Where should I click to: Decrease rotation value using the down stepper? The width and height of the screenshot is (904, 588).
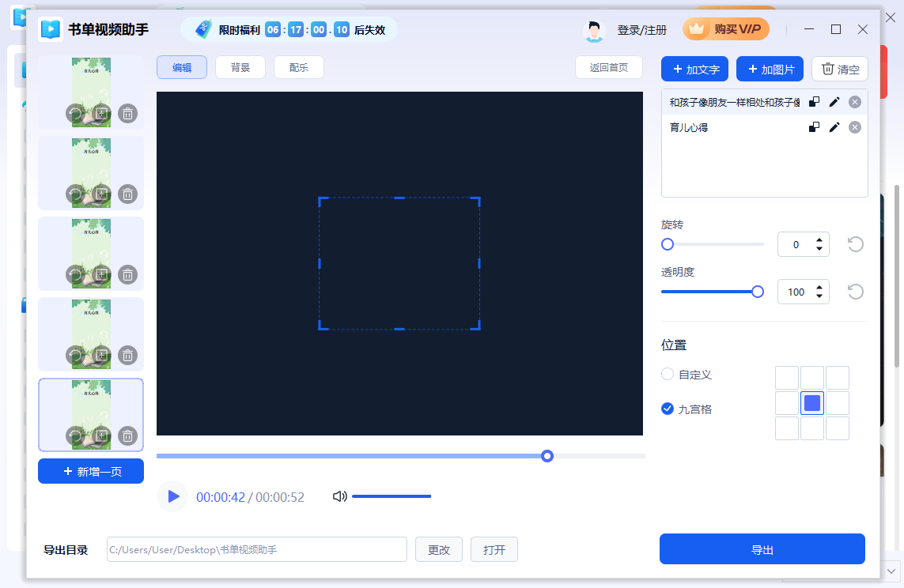(819, 248)
